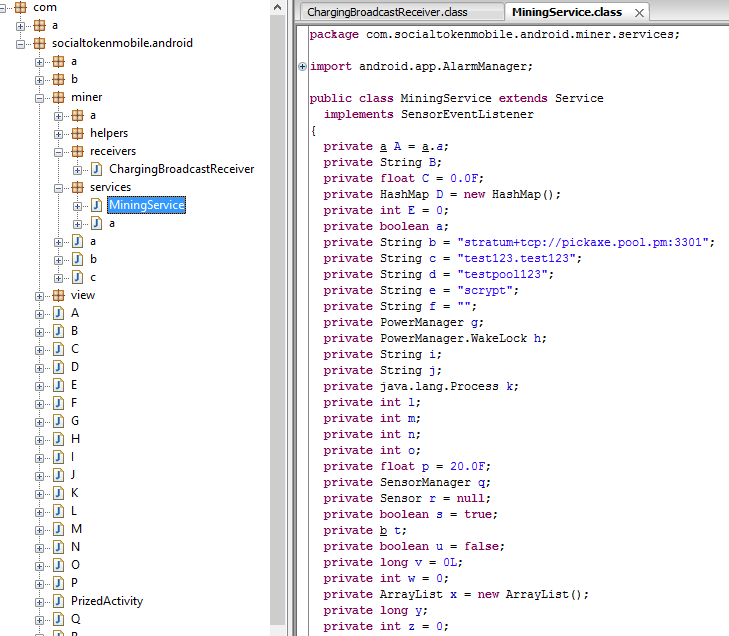Screen dimensions: 729x636
Task: Click the HashMap D field declaration
Action: [x=442, y=194]
